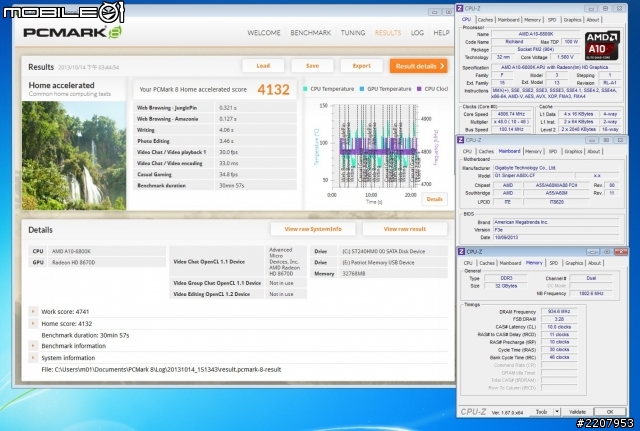Select Graphics tab in top CPU-Z window

(572, 20)
